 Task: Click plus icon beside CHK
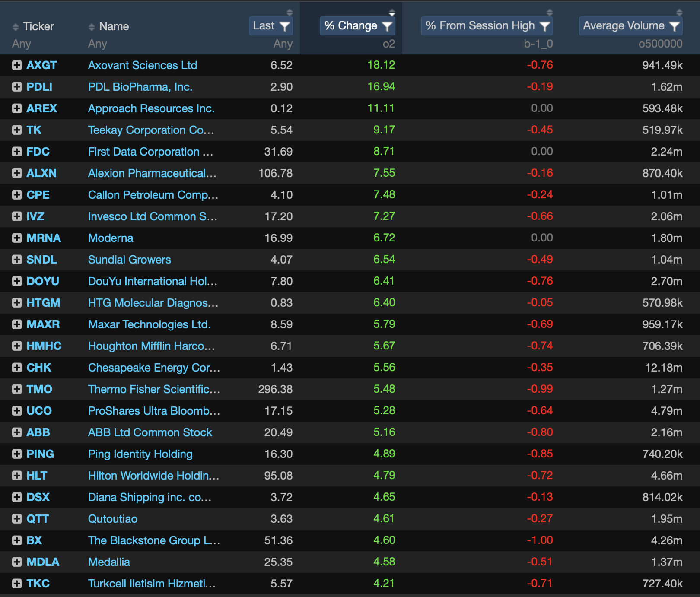click(17, 368)
